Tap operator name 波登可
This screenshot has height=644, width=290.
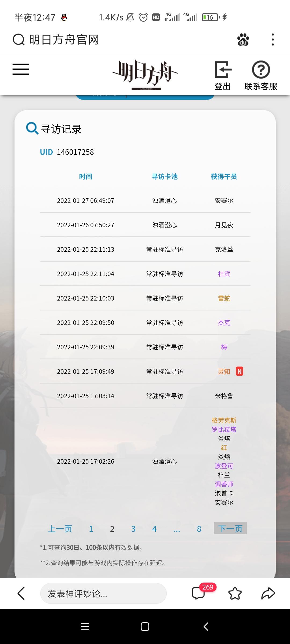click(x=224, y=466)
